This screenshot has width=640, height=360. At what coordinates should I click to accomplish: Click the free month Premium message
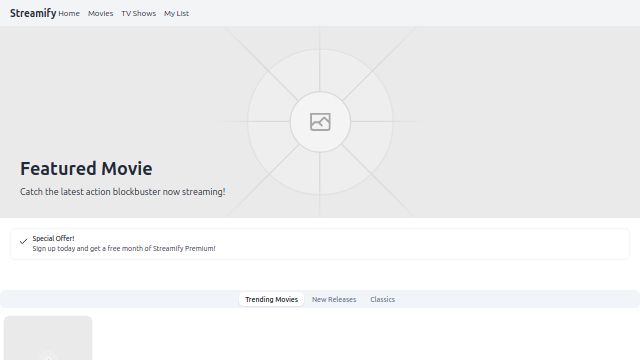point(124,249)
